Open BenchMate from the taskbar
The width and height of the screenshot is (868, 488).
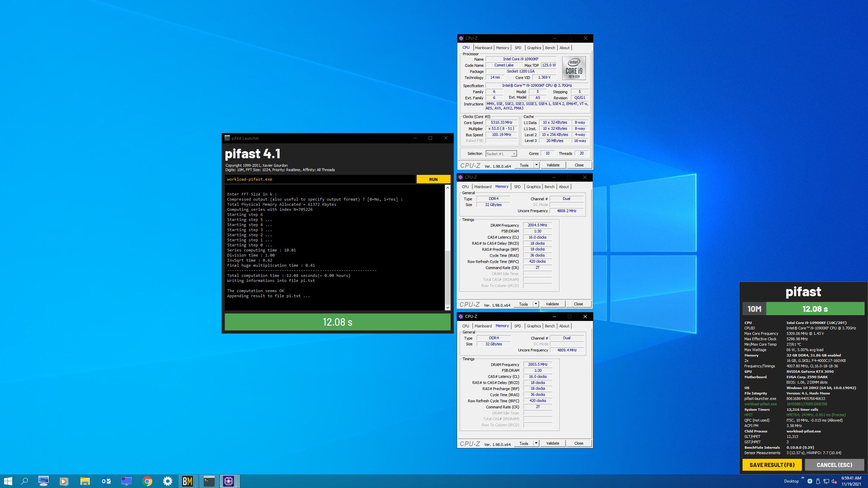[188, 481]
